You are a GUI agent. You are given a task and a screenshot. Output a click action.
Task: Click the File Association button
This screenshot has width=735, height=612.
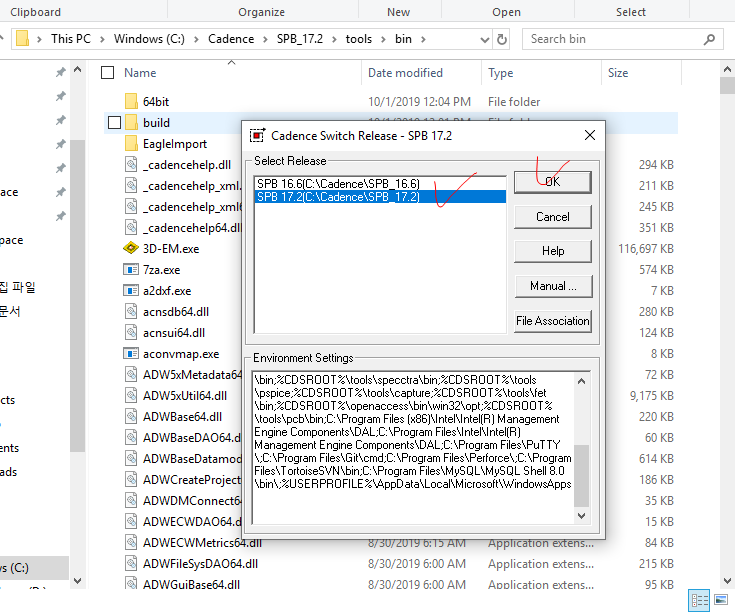pyautogui.click(x=553, y=321)
